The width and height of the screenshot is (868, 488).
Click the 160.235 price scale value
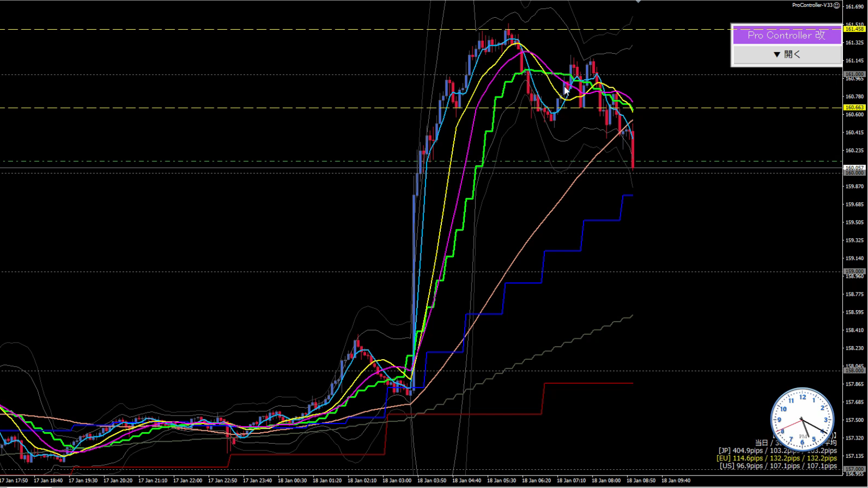point(854,151)
